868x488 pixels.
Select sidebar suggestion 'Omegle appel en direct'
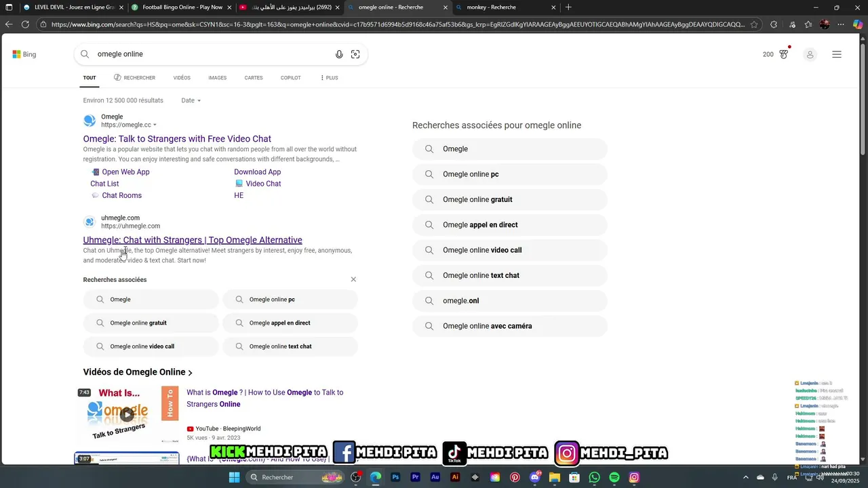[509, 225]
